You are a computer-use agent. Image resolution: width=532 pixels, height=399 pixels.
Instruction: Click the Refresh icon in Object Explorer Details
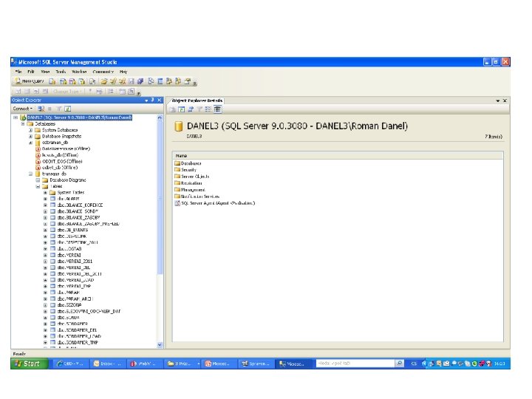[182, 109]
